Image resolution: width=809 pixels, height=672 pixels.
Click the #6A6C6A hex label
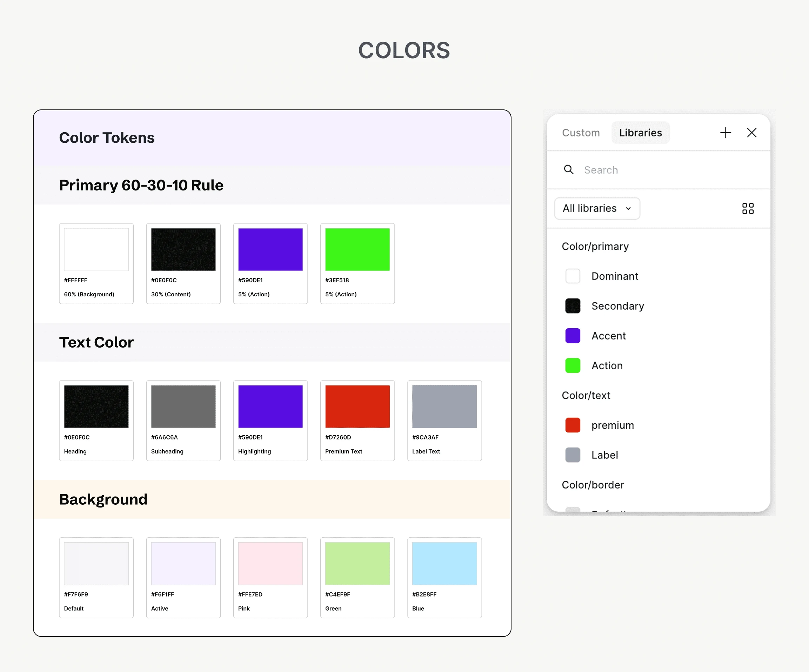pos(164,437)
